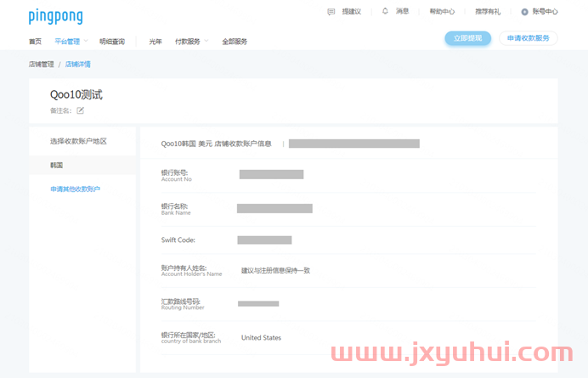Image resolution: width=588 pixels, height=378 pixels.
Task: Open 消息 notifications link
Action: pyautogui.click(x=402, y=11)
